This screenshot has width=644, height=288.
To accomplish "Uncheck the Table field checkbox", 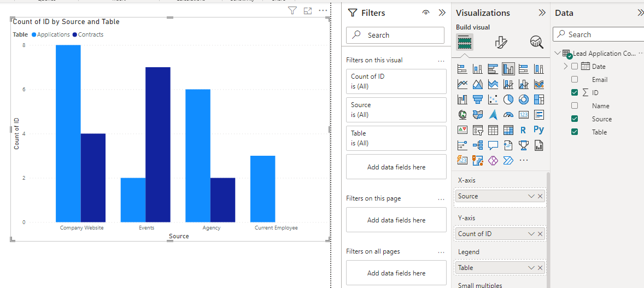I will tap(575, 132).
